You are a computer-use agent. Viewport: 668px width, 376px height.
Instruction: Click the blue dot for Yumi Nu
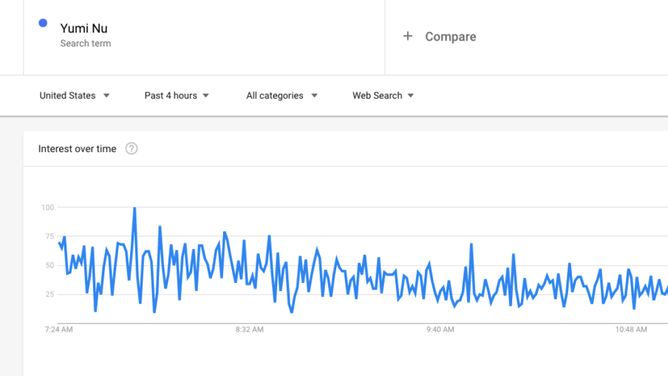coord(43,23)
